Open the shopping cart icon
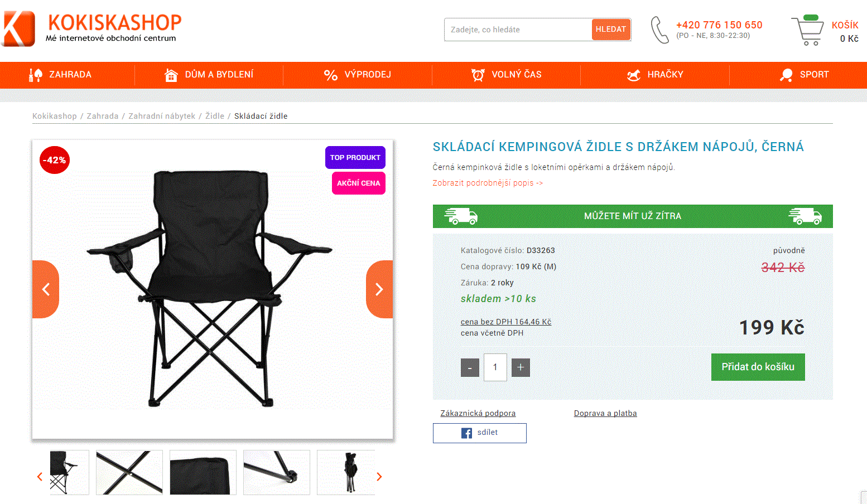This screenshot has width=867, height=504. point(807,31)
